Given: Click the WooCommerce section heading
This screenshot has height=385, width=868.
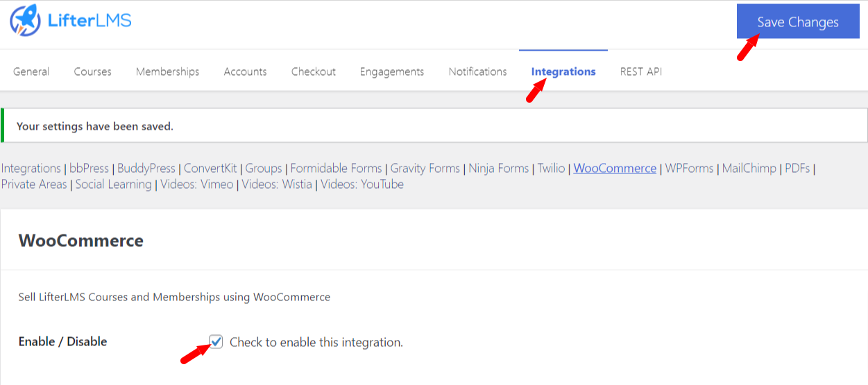Looking at the screenshot, I should (81, 241).
